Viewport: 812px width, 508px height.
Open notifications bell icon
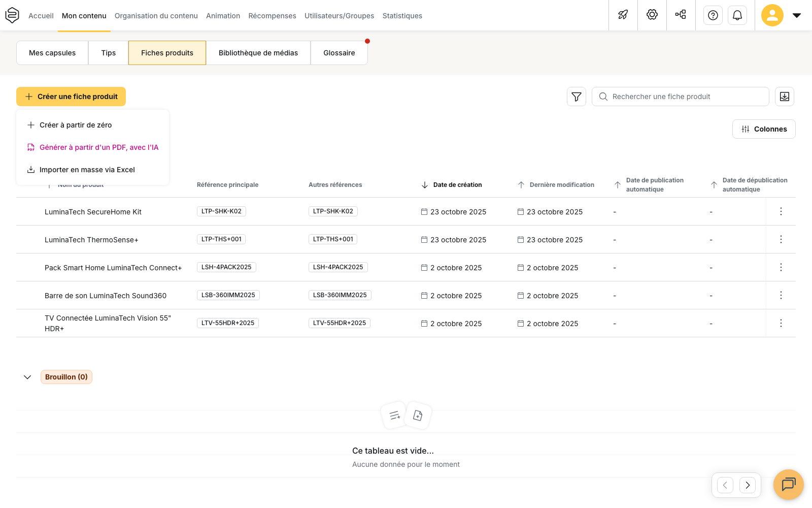737,15
